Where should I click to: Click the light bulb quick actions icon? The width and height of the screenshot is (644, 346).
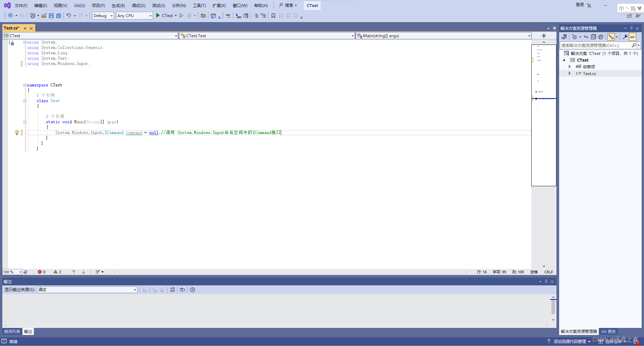(x=17, y=133)
